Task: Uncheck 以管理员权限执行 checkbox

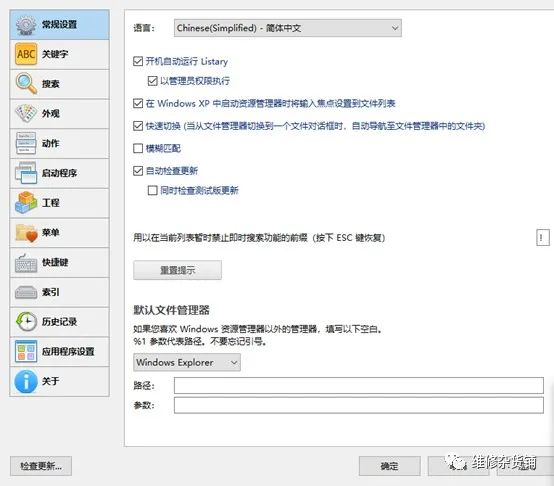Action: [x=152, y=81]
